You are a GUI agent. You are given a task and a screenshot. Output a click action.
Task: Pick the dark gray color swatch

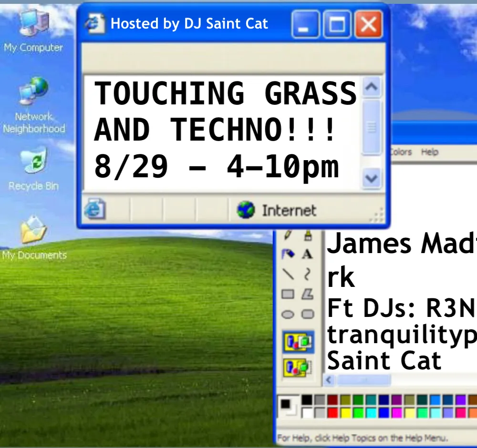(320, 400)
